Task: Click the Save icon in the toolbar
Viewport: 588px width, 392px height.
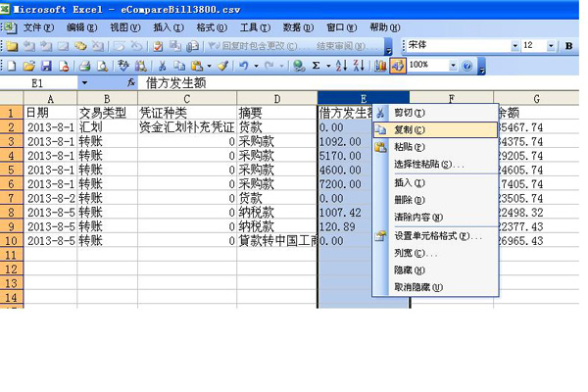Action: coord(44,66)
